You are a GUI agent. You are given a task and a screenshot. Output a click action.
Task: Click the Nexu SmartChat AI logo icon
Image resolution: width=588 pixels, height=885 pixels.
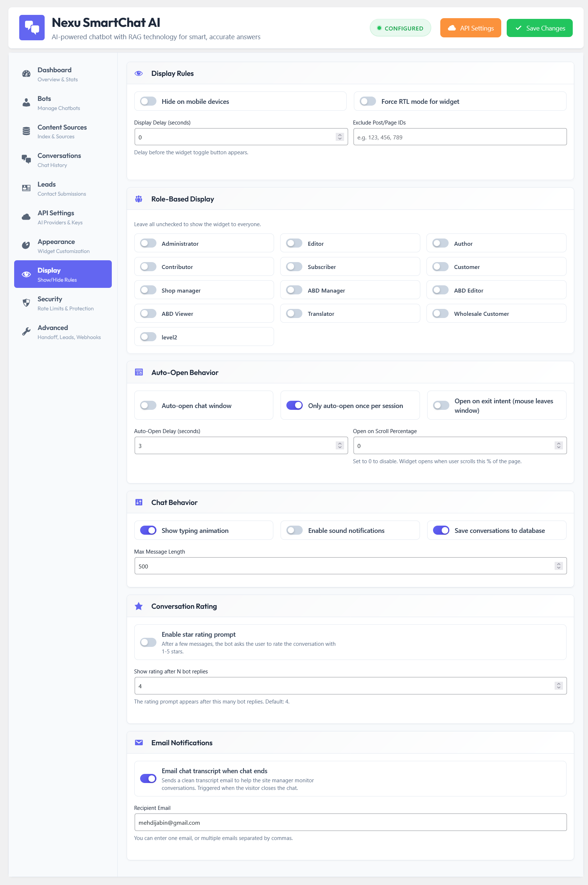[x=32, y=28]
